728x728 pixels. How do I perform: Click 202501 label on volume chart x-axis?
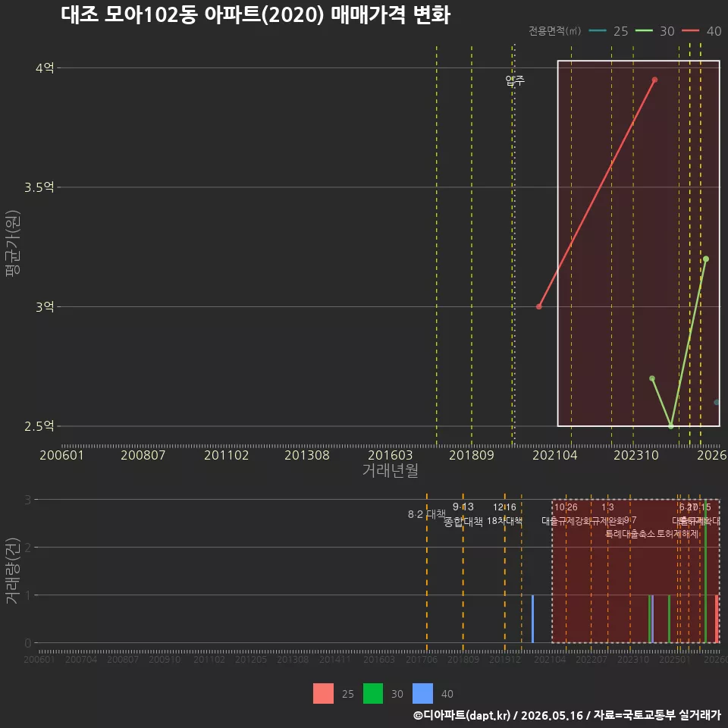pos(675,659)
